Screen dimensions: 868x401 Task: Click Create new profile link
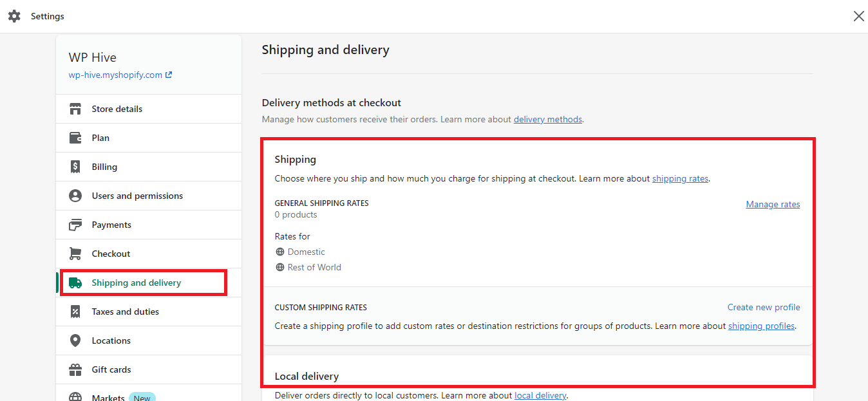(x=764, y=307)
